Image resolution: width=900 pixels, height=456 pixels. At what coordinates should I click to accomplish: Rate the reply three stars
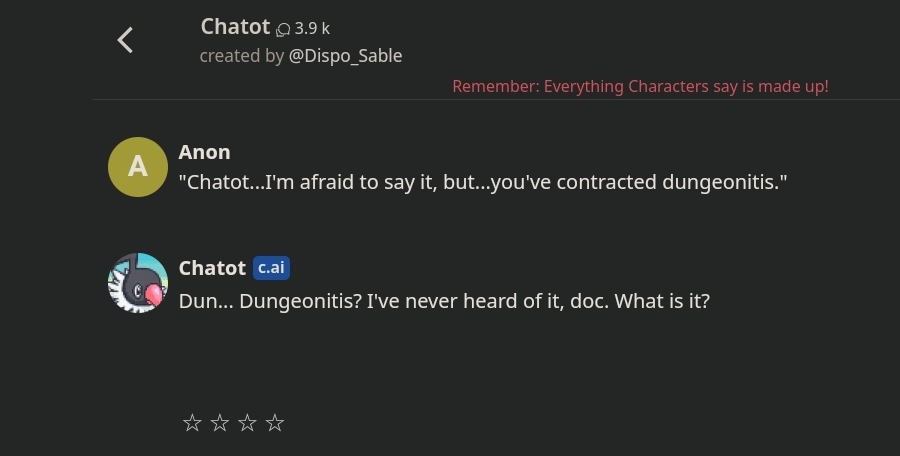(247, 423)
